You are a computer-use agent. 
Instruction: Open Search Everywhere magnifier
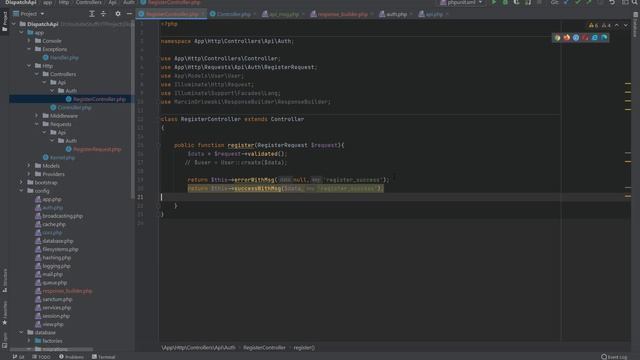point(635,2)
